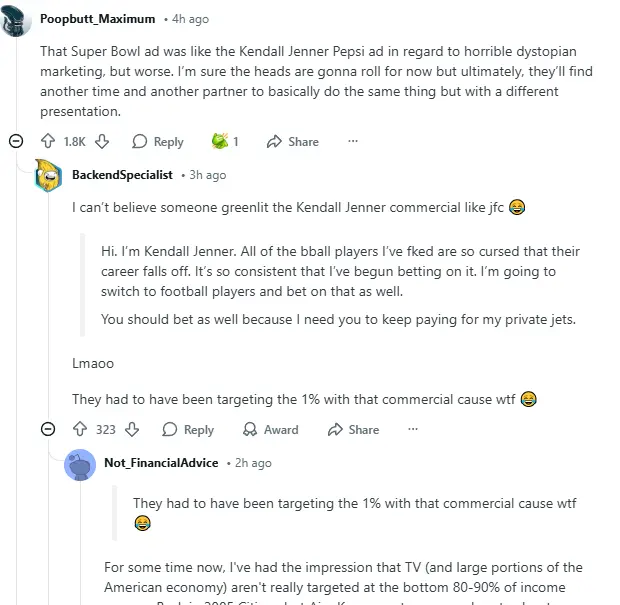Downvote BackendSpecialist's comment
Screen dimensions: 620x605
[131, 430]
